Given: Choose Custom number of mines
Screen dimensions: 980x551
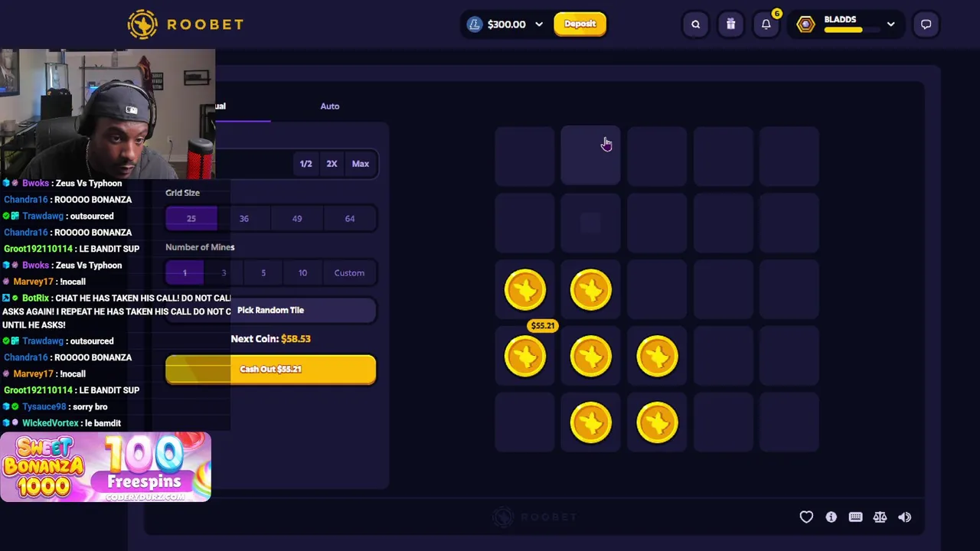Looking at the screenshot, I should click(x=349, y=273).
